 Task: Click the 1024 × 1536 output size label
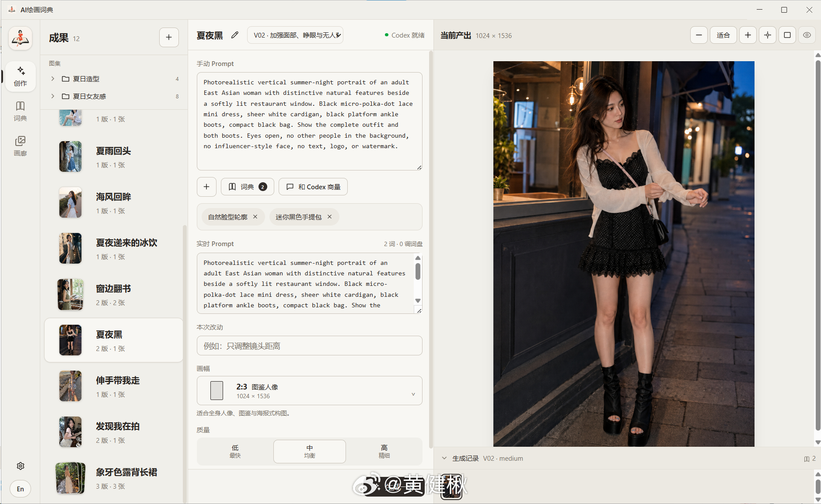pos(494,35)
